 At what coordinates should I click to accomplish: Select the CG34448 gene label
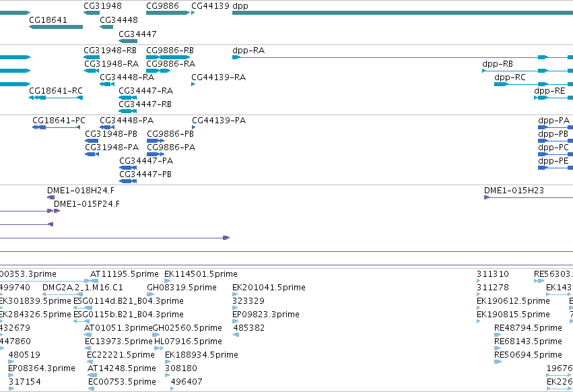pos(119,20)
